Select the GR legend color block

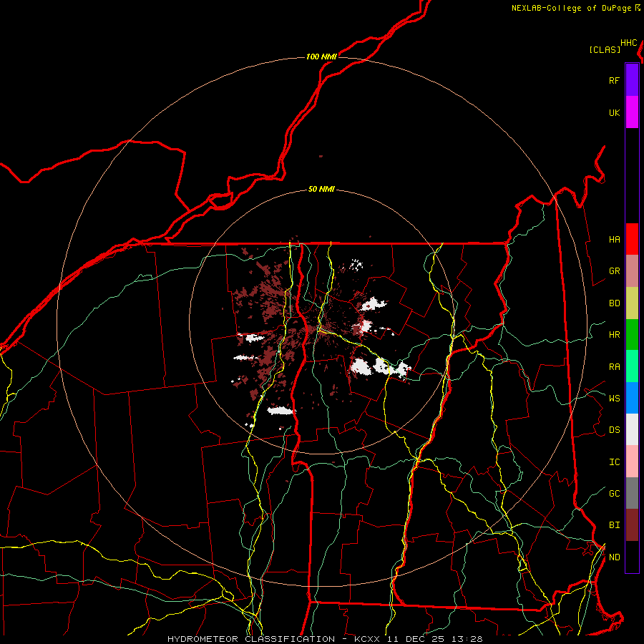pyautogui.click(x=632, y=270)
